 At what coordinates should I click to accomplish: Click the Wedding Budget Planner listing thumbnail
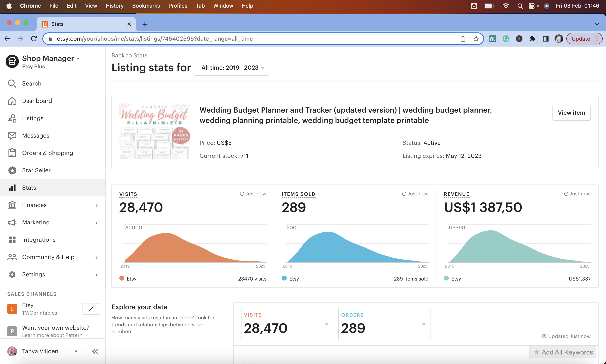pyautogui.click(x=154, y=132)
